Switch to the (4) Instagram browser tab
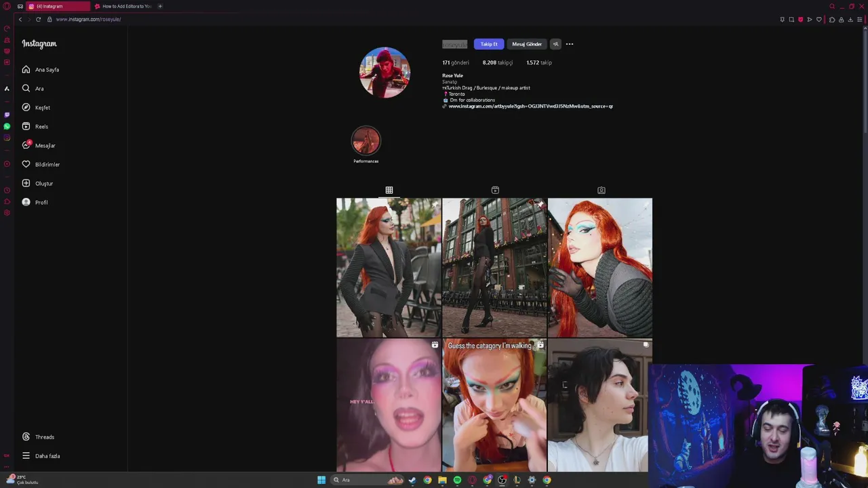The height and width of the screenshot is (488, 868). 58,6
